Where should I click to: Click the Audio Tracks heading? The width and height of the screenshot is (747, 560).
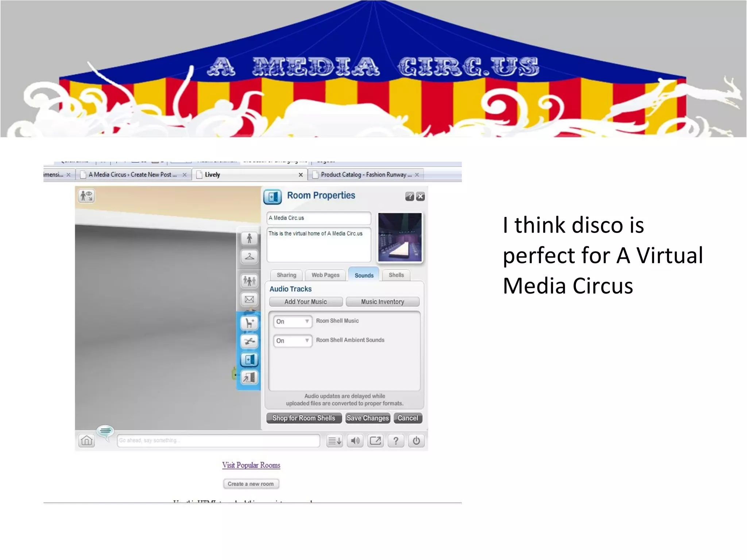point(290,289)
